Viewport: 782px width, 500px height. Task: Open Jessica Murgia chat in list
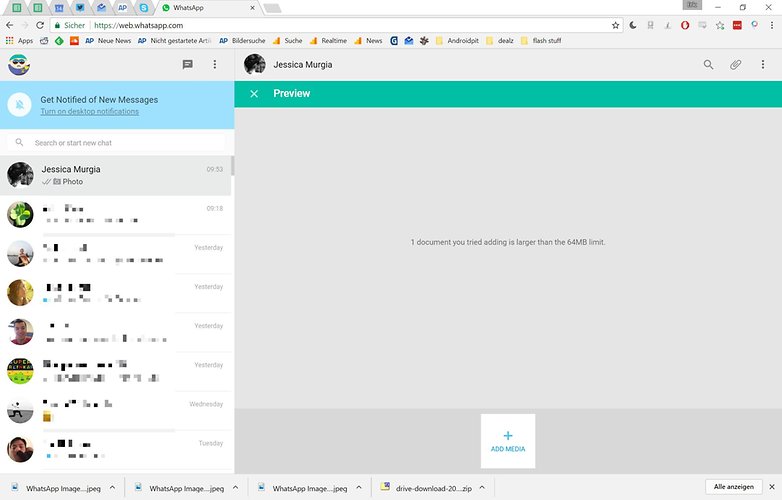(x=116, y=175)
